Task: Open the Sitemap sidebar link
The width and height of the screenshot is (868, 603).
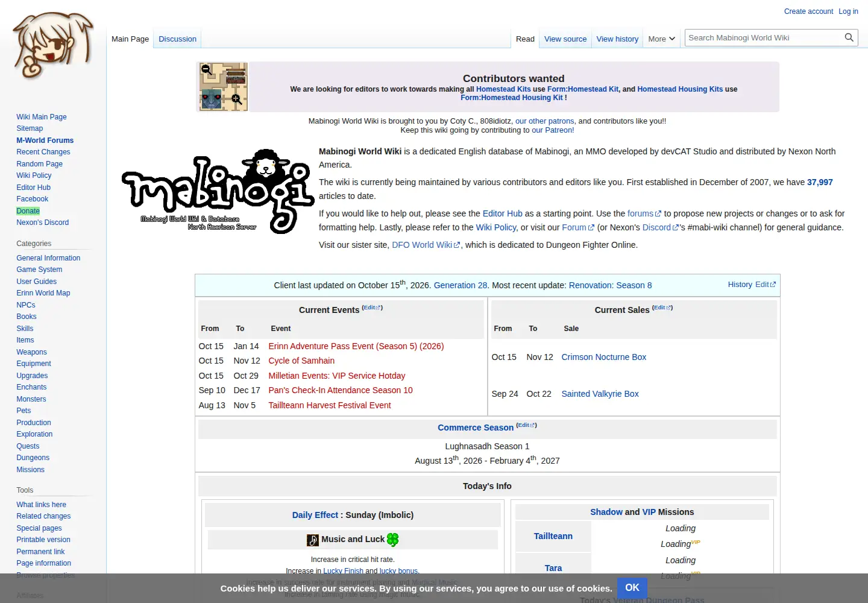Action: [30, 128]
